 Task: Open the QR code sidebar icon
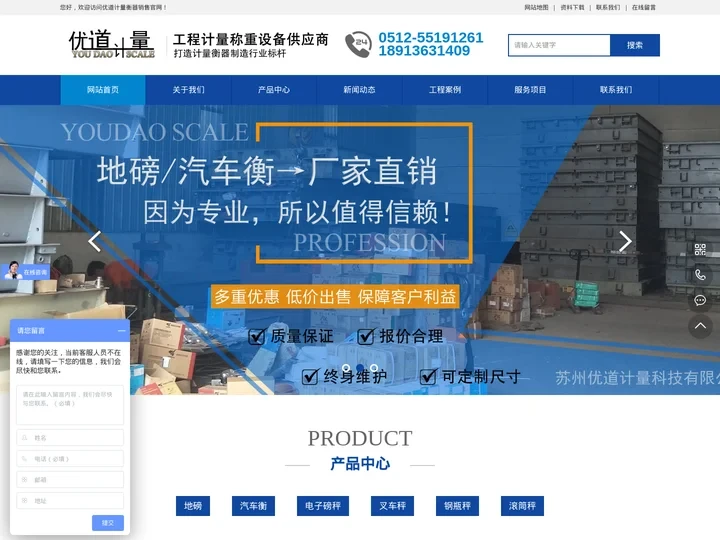click(700, 250)
